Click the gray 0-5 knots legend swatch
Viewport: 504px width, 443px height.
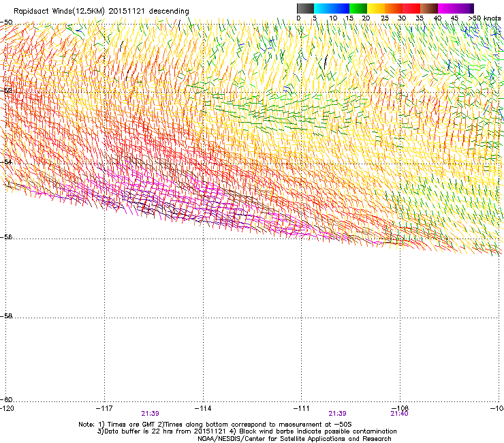click(x=305, y=8)
